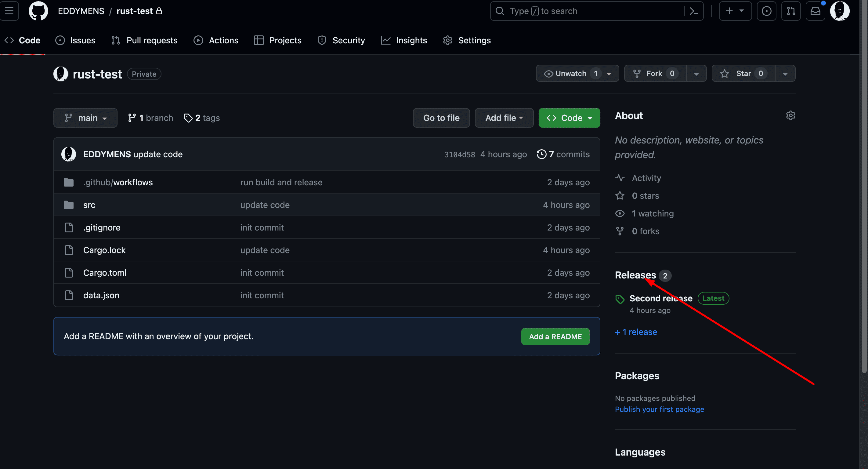Open commit hash 3104d58
This screenshot has width=868, height=469.
tap(459, 155)
